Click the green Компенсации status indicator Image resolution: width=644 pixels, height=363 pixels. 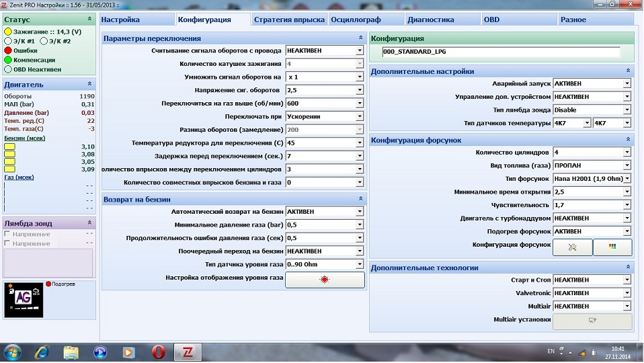coord(8,59)
